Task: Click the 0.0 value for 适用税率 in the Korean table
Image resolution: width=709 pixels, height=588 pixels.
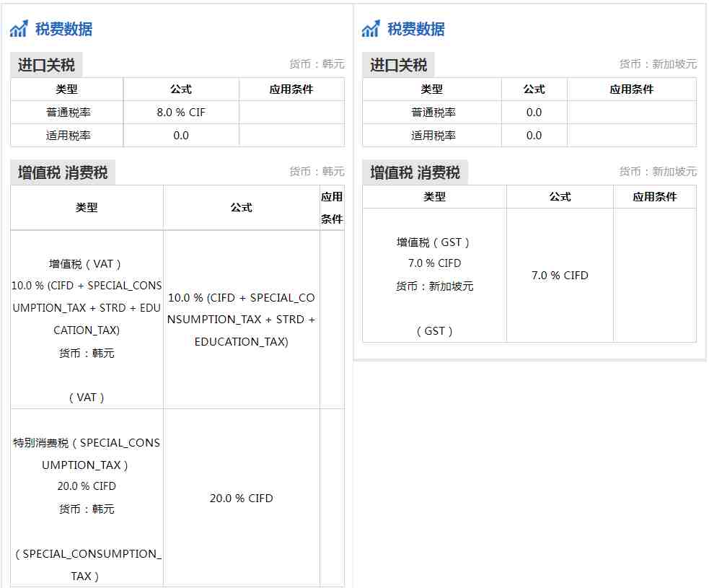Action: (x=181, y=135)
